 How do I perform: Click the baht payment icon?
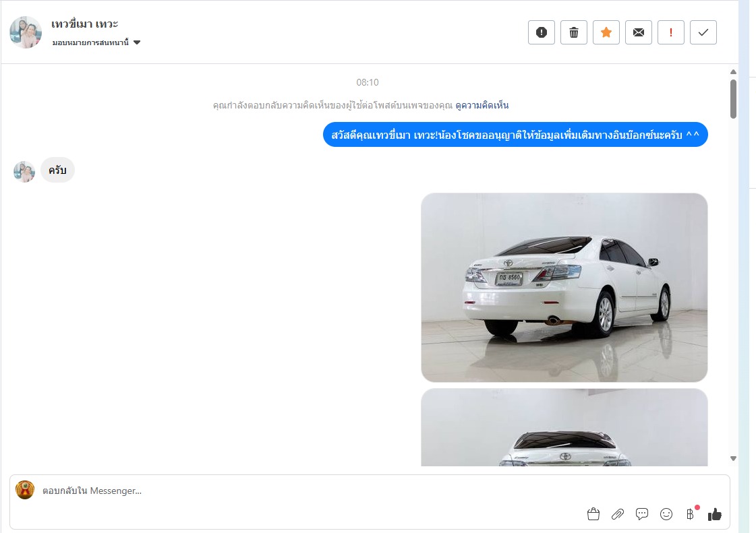(x=690, y=514)
